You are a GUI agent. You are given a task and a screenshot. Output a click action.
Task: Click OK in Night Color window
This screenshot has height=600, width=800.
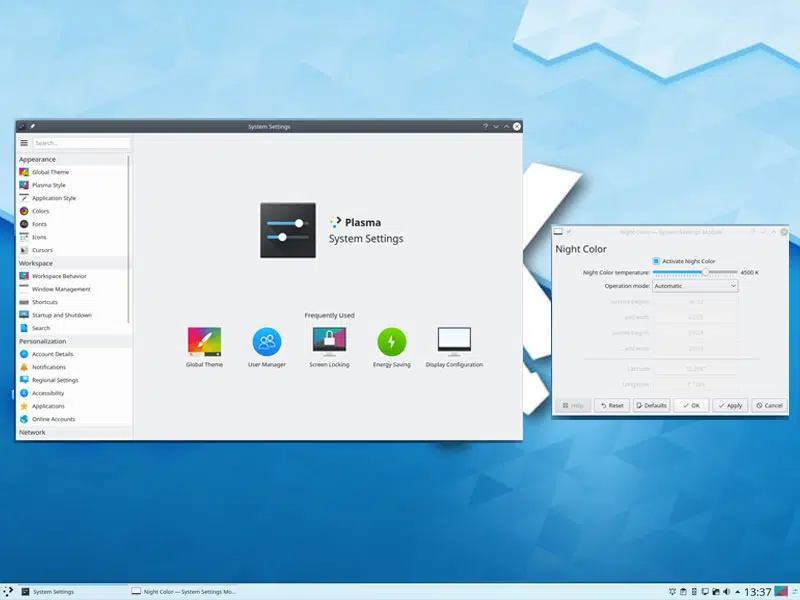tap(691, 406)
